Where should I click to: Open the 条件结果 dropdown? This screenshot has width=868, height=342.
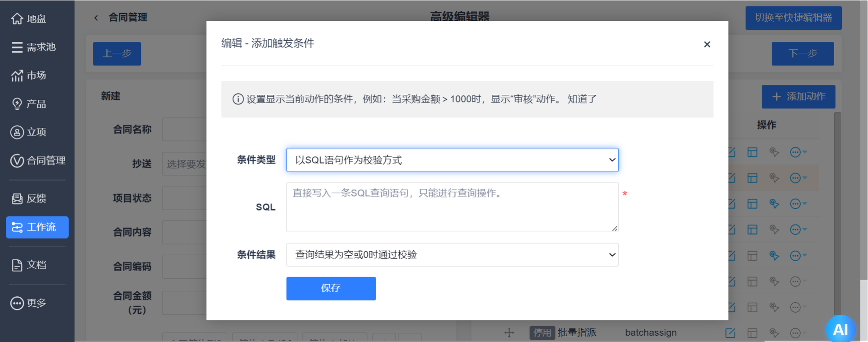453,255
